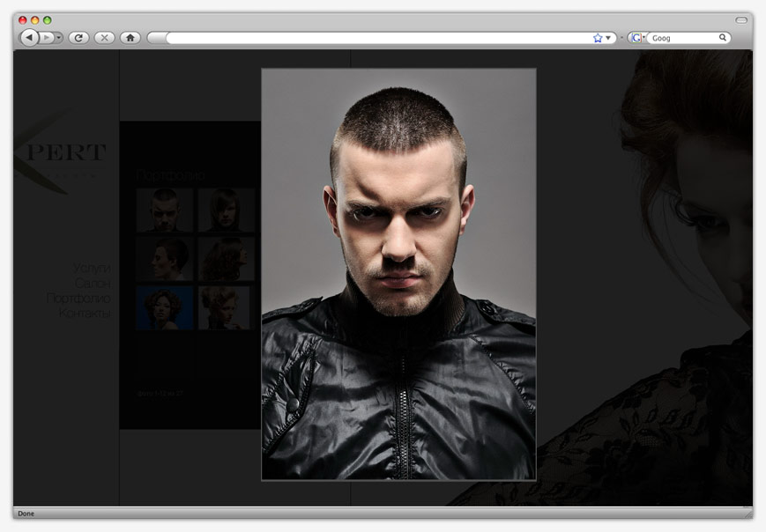Open the side-profile woman thumbnail

(164, 259)
